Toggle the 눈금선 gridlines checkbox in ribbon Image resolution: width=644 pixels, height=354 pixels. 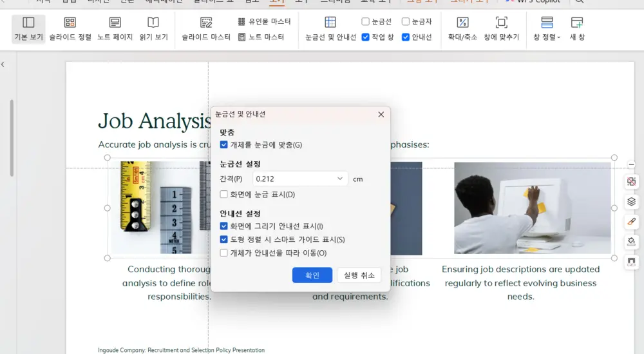click(x=365, y=21)
